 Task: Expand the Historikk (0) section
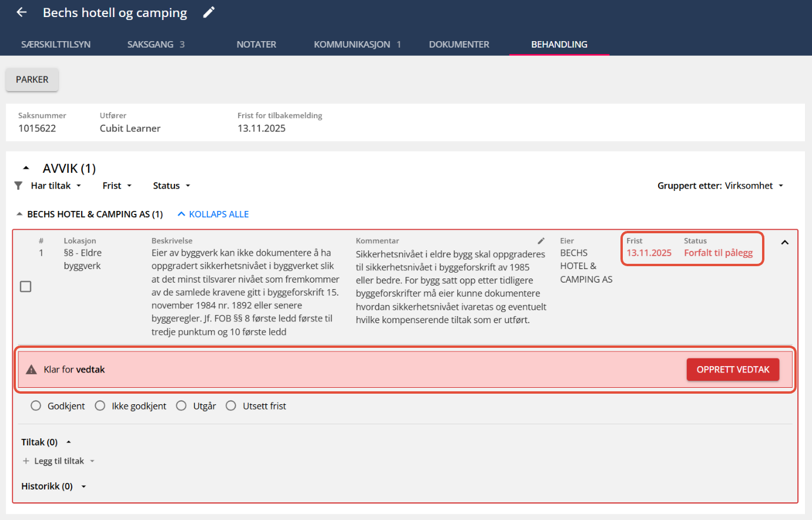(x=83, y=487)
